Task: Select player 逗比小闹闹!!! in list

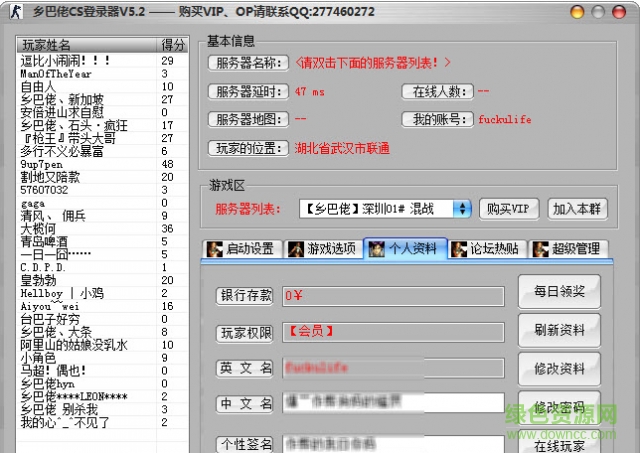Action: tap(102, 61)
